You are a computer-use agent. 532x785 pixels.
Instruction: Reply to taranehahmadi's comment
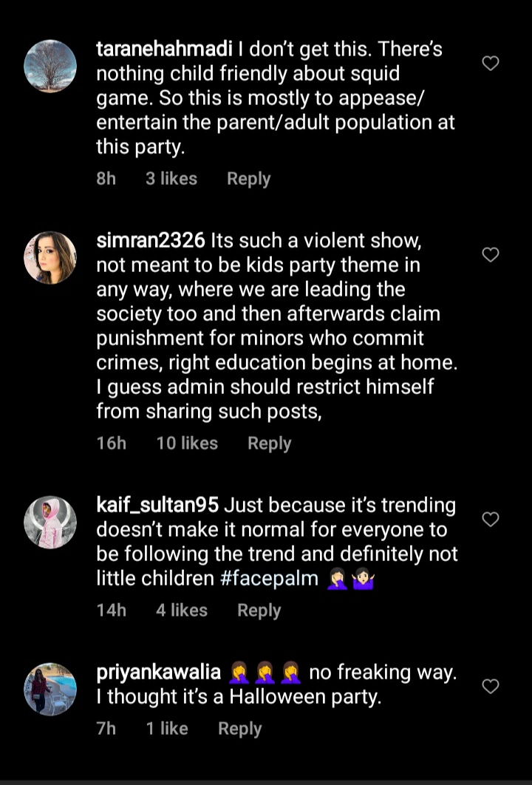(248, 178)
